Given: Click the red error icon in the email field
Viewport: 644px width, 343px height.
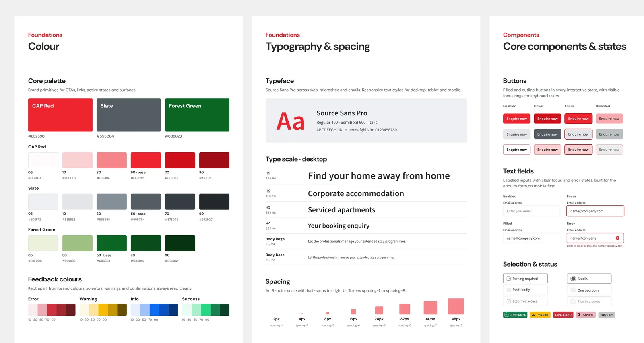Looking at the screenshot, I should point(617,238).
